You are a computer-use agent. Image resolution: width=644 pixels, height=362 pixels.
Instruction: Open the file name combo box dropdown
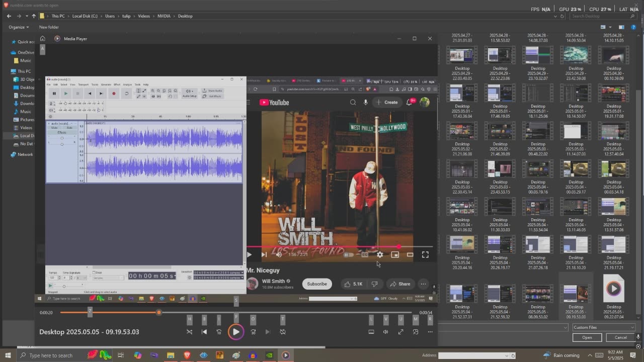point(565,327)
